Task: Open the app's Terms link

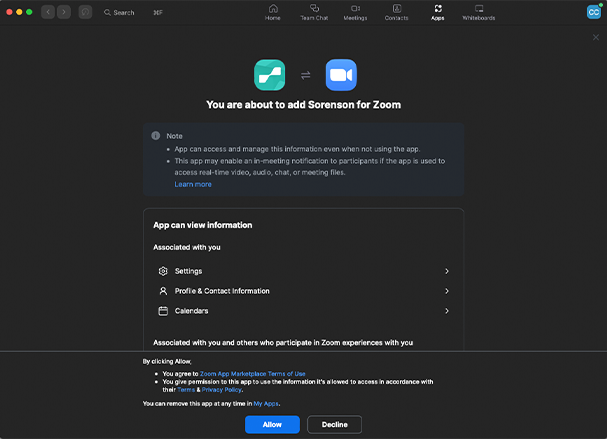Action: pos(186,389)
